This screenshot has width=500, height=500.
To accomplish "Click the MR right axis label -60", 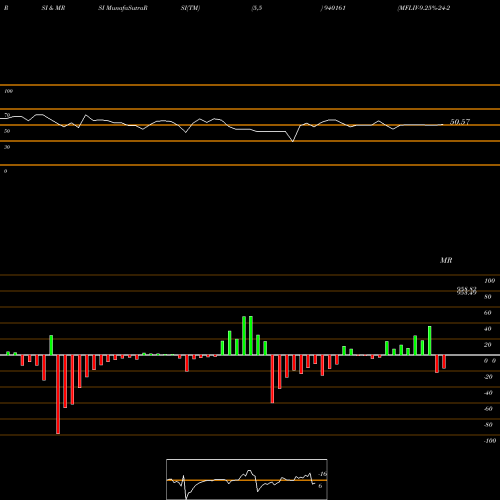I will pyautogui.click(x=488, y=409).
